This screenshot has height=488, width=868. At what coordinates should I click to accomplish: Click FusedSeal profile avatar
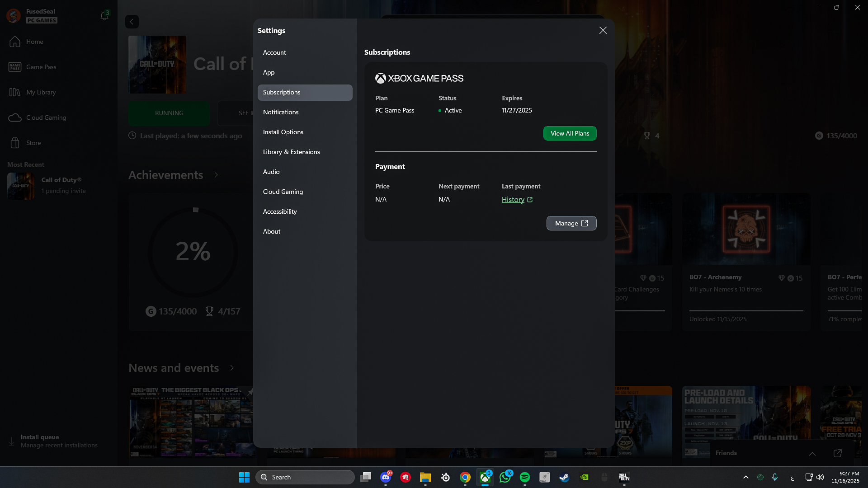point(14,16)
